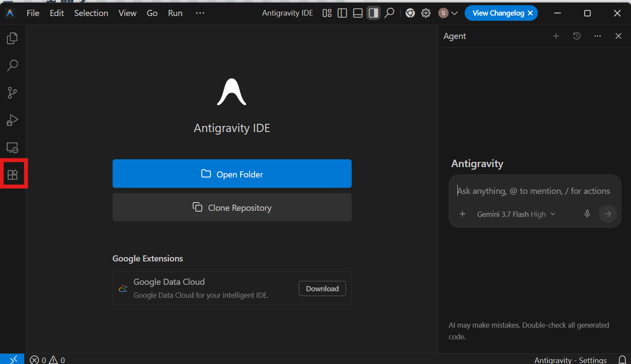Open the File menu
This screenshot has width=631, height=364.
(33, 13)
